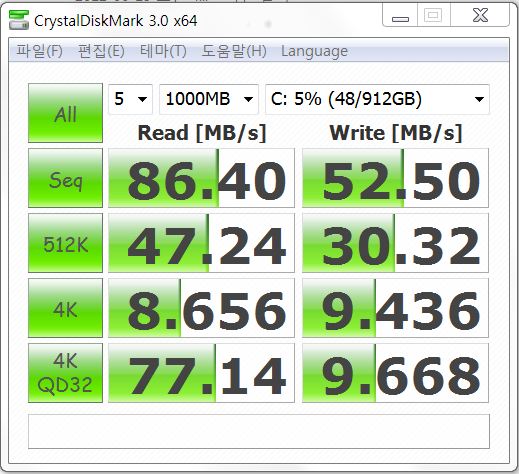Close the CrystalDiskMark window
Viewport: 519px width, 474px height.
click(480, 16)
